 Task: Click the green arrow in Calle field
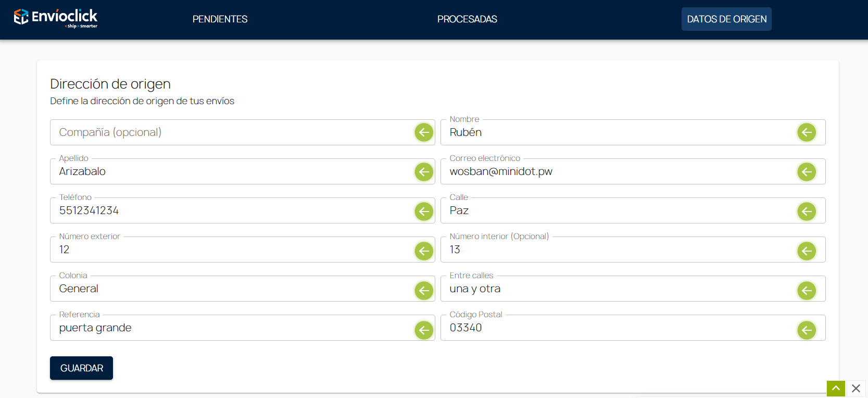point(806,211)
